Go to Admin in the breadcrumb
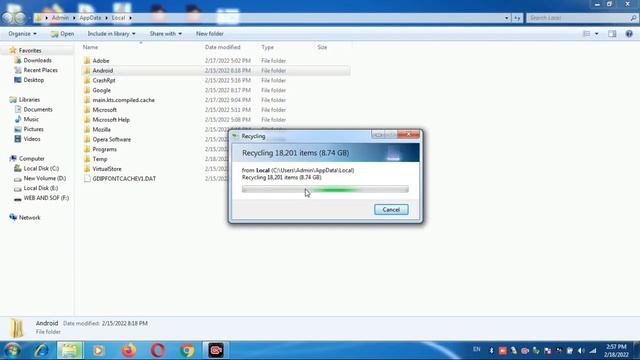 60,18
